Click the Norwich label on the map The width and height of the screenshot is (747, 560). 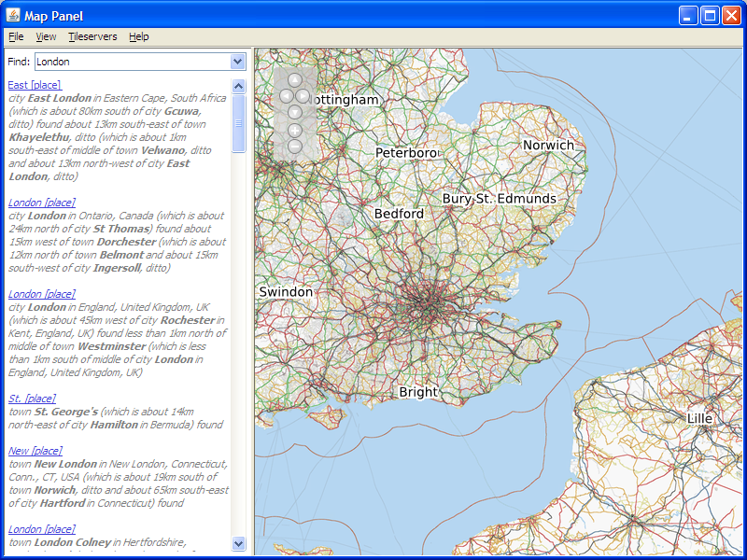click(548, 146)
